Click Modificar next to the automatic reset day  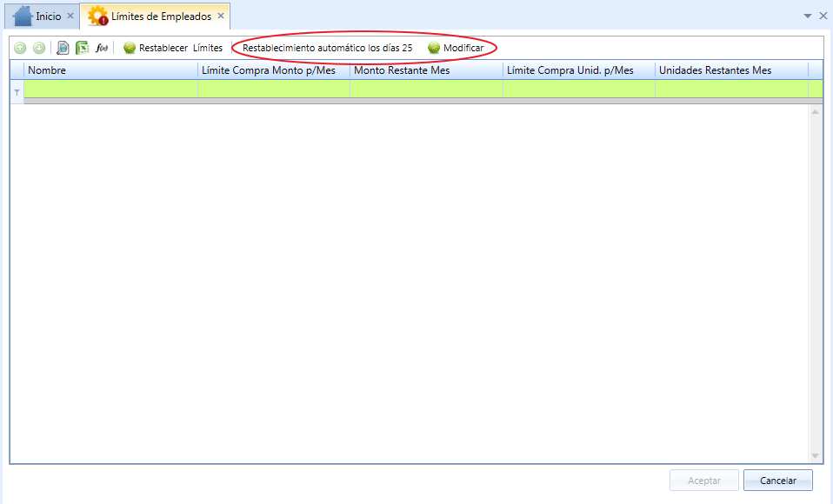coord(456,48)
